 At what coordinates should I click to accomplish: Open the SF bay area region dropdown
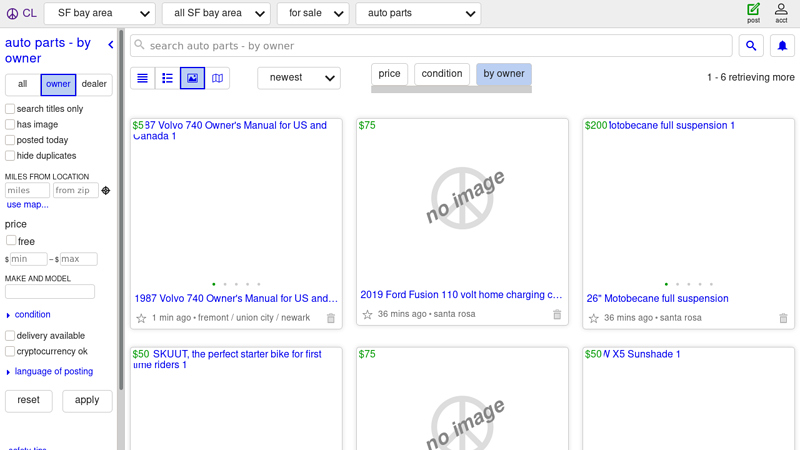[100, 13]
